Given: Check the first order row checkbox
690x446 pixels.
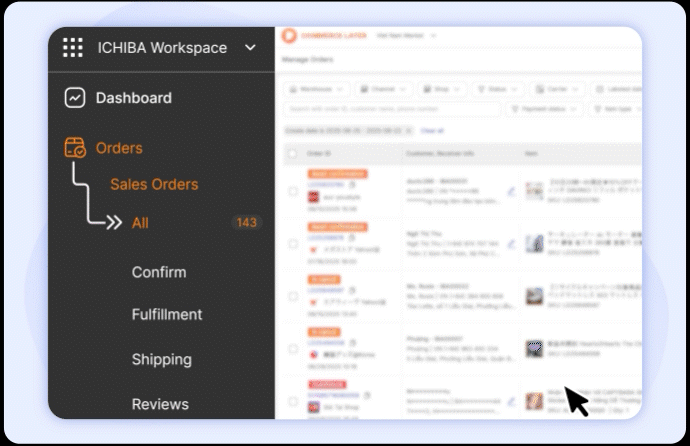Looking at the screenshot, I should (x=292, y=191).
